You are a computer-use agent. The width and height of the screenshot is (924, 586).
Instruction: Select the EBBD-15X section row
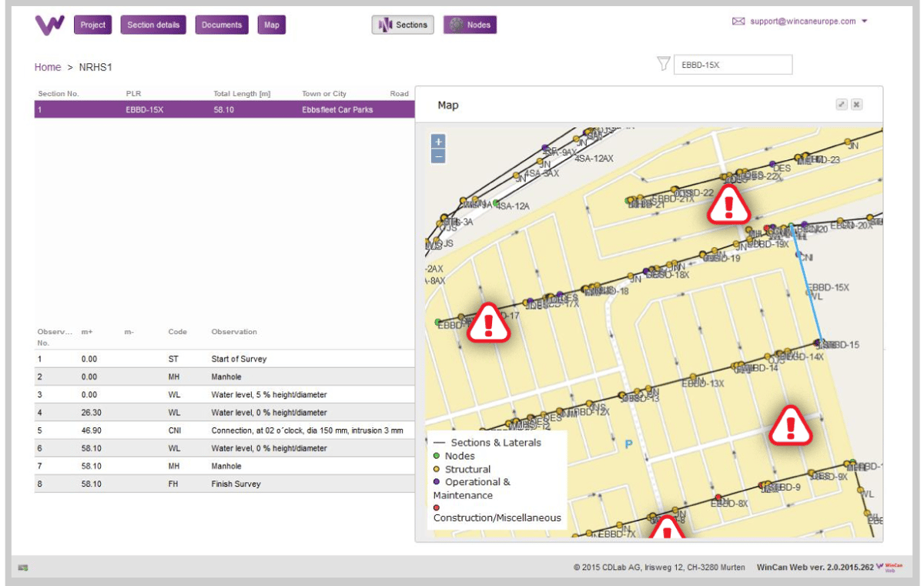click(x=225, y=110)
